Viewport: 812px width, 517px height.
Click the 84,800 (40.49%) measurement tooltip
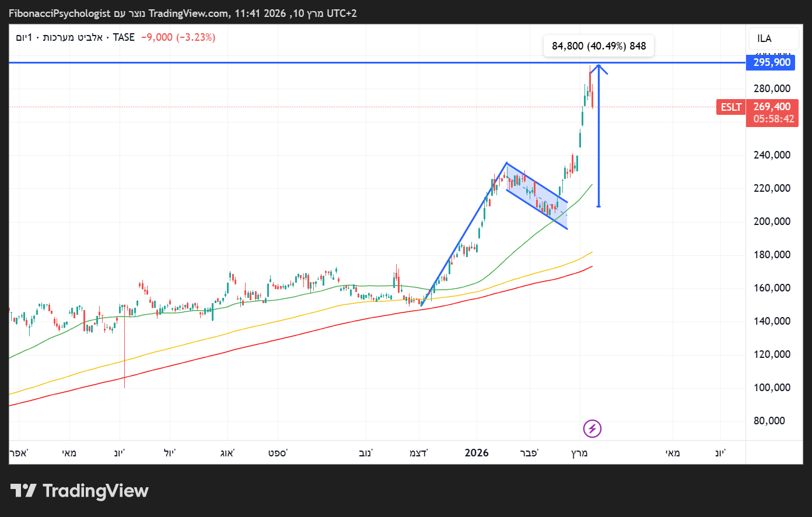click(599, 46)
